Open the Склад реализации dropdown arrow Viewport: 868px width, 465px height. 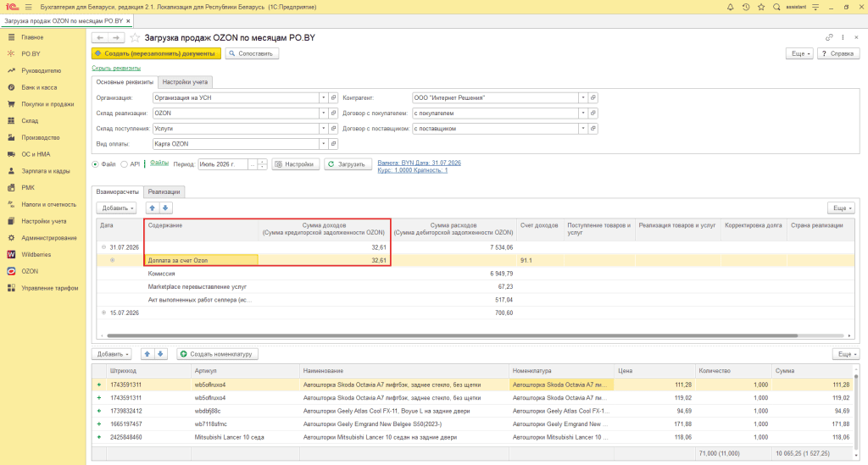pyautogui.click(x=323, y=113)
